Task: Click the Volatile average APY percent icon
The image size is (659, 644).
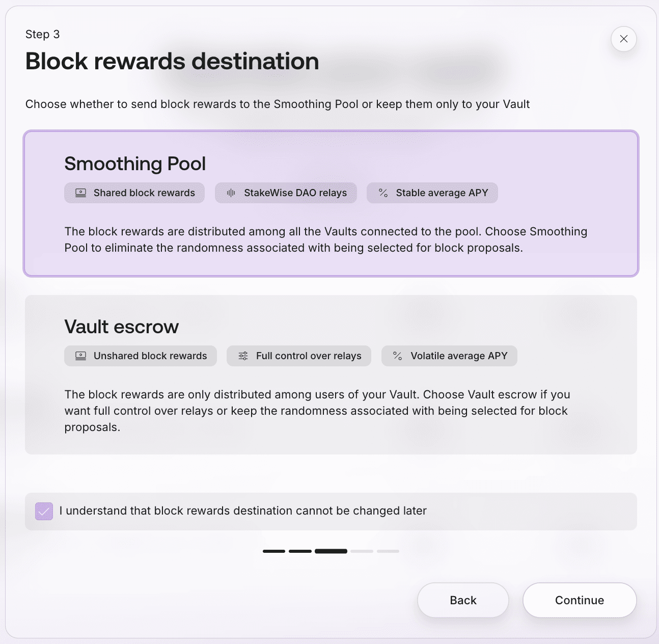Action: 398,356
